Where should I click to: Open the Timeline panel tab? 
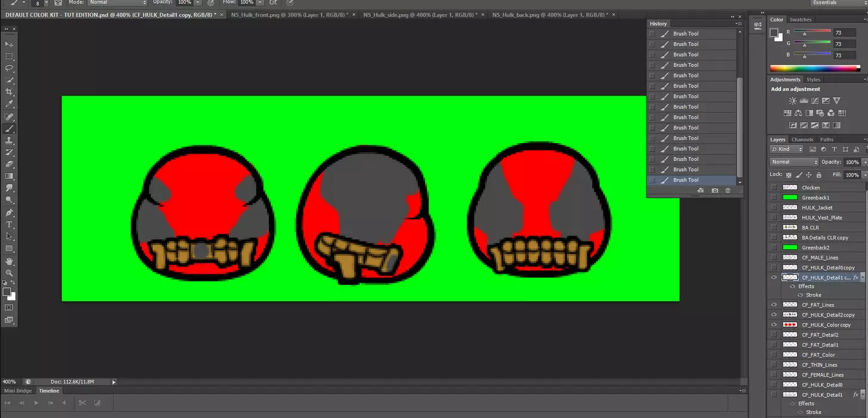click(x=49, y=391)
